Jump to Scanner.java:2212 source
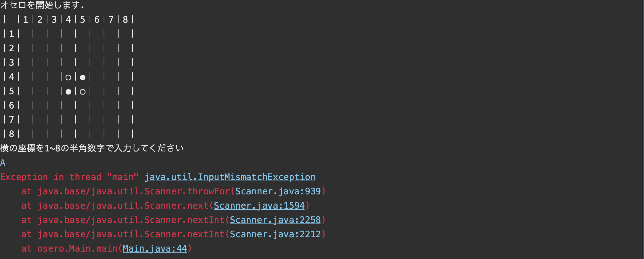Image resolution: width=644 pixels, height=259 pixels. tap(275, 234)
